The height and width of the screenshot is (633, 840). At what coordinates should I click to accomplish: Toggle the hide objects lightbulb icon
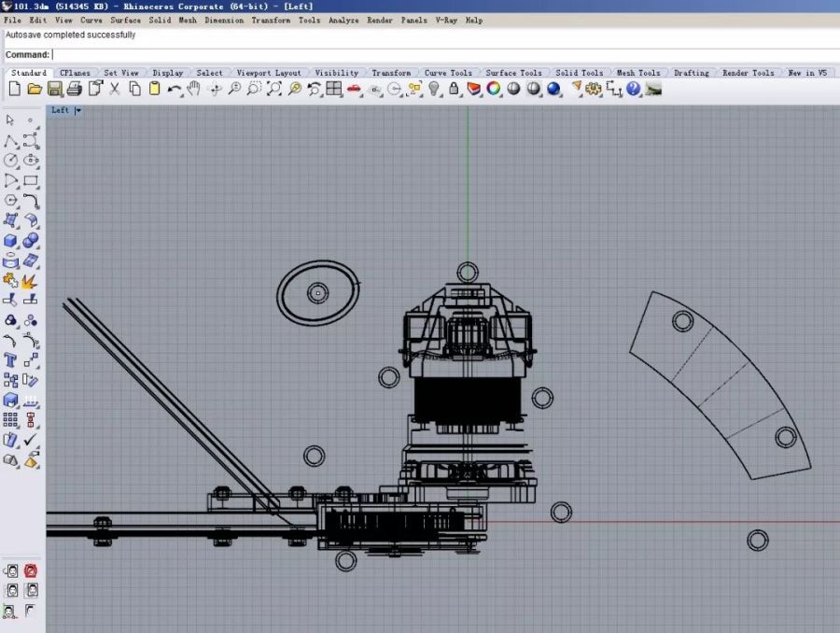pyautogui.click(x=434, y=89)
